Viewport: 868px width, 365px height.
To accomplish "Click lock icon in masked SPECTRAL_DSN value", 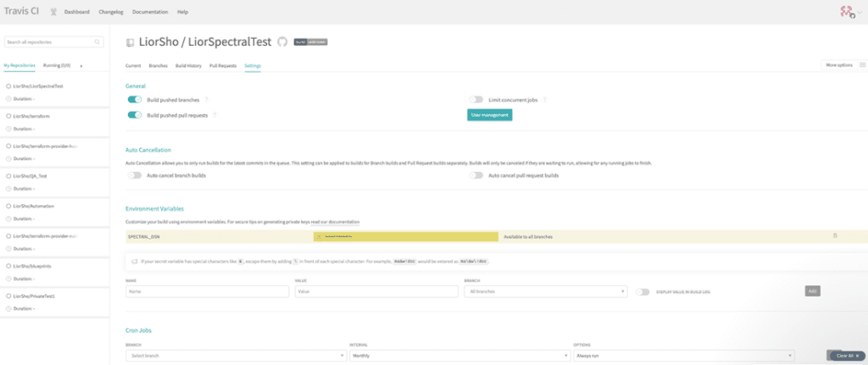I will (319, 236).
